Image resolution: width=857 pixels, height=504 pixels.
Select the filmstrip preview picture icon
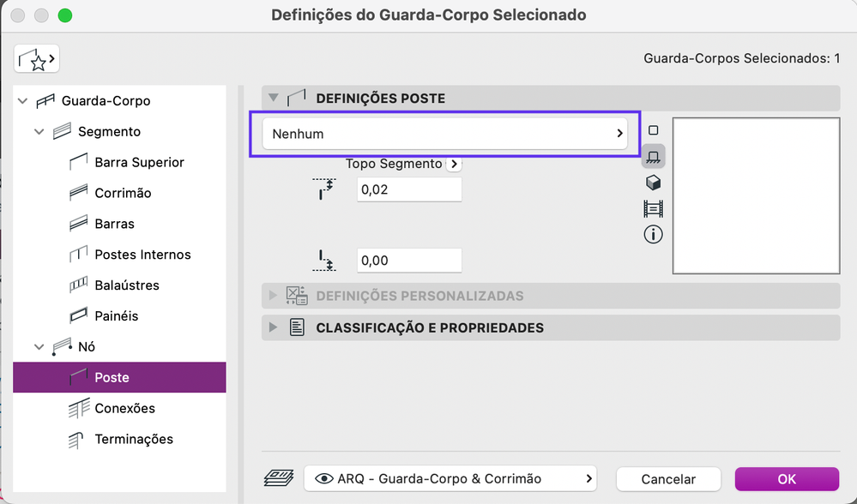pyautogui.click(x=653, y=208)
